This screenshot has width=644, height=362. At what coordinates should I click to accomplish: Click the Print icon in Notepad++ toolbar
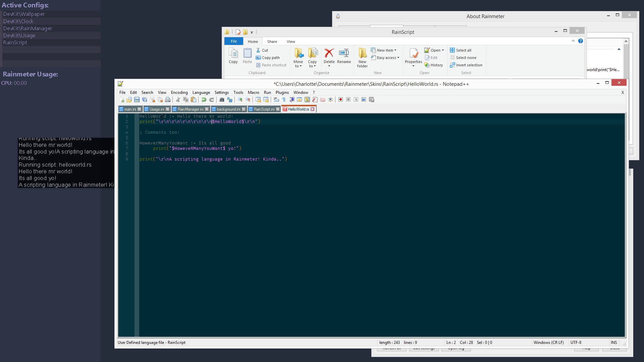168,100
